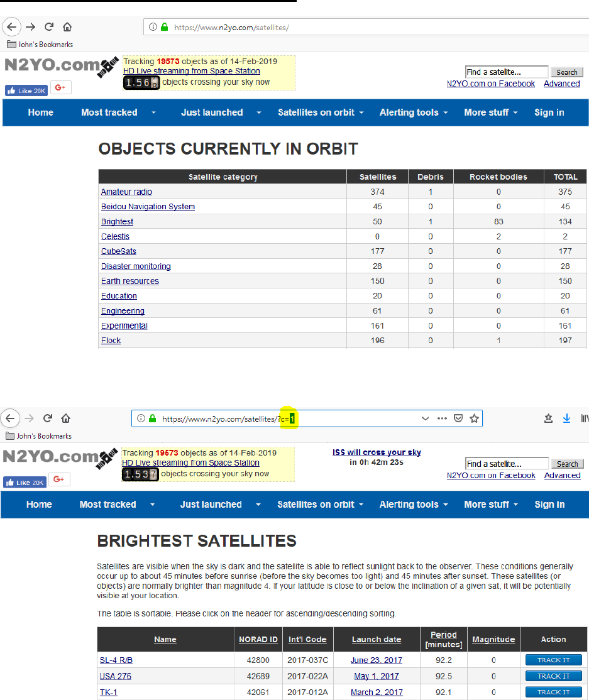
Task: Open Amateur radio category link
Action: tap(126, 192)
